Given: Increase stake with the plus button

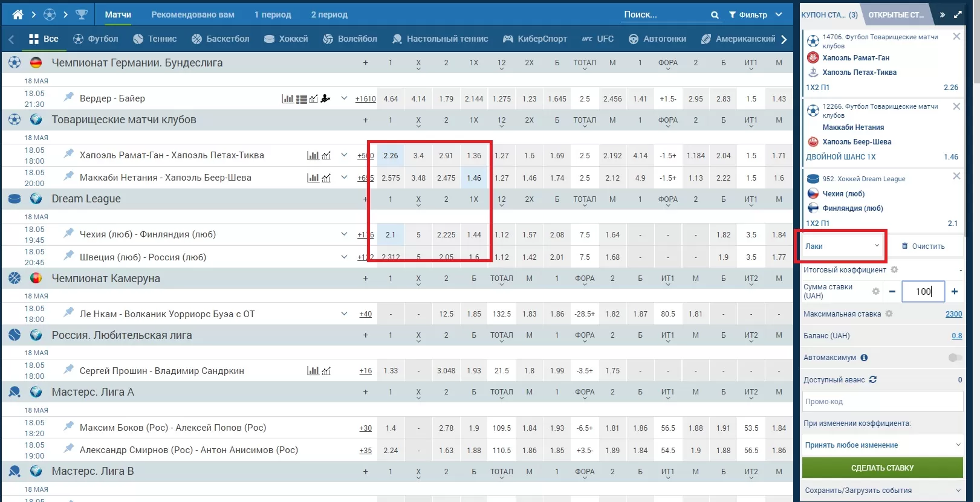Looking at the screenshot, I should click(x=955, y=292).
